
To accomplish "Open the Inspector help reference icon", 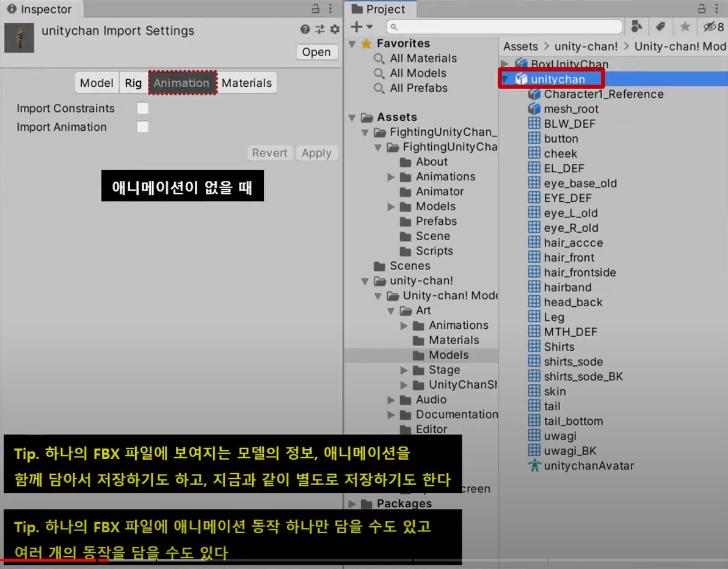I will coord(305,29).
